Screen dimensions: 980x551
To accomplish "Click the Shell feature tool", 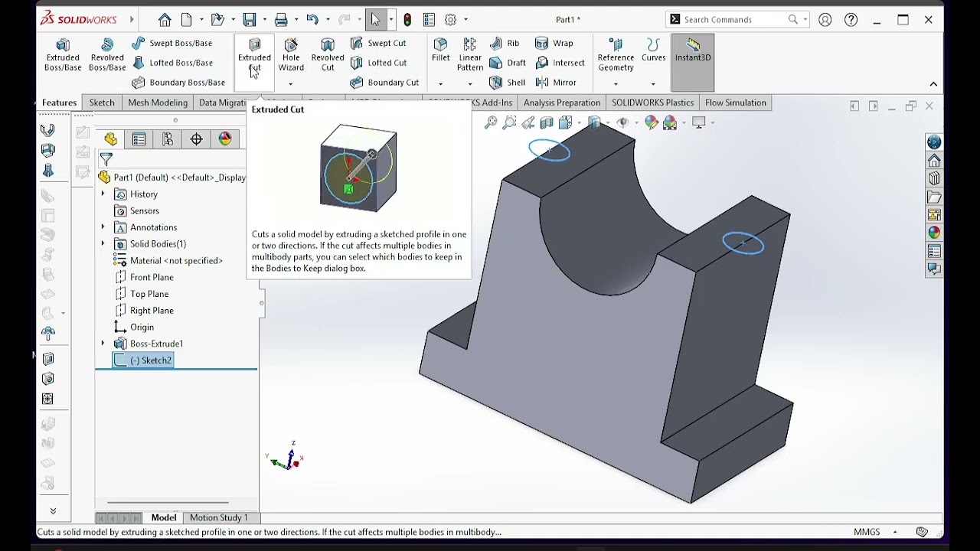I will 508,83.
